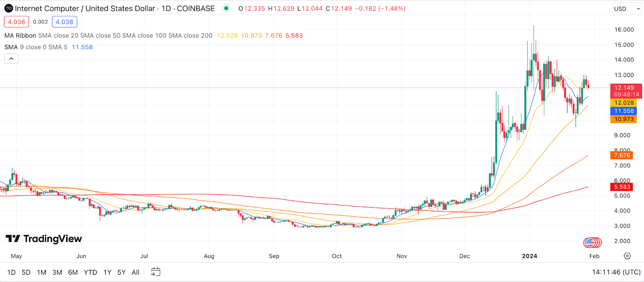644x282 pixels.
Task: Select the 5Y time range
Action: tap(122, 272)
